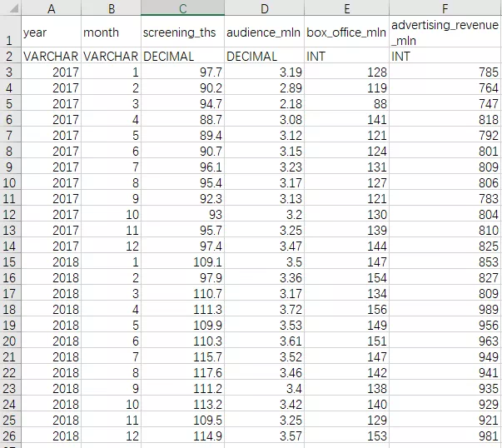Screen dimensions: 502x448
Task: Select row 2 header
Action: tap(11, 56)
